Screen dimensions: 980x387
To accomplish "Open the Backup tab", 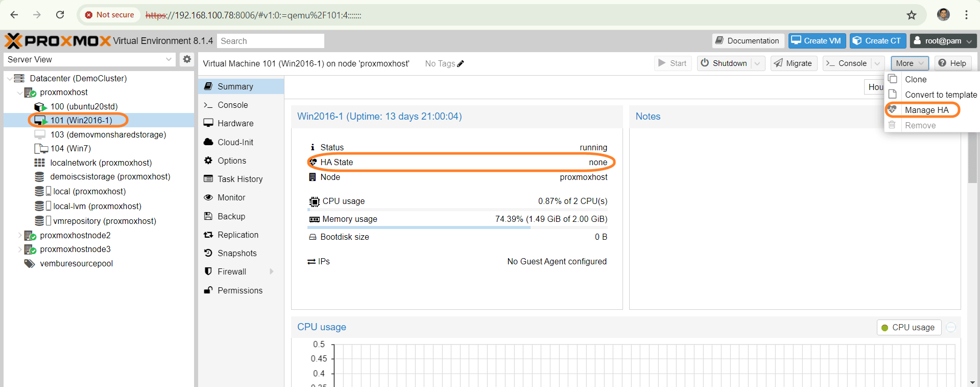I will [241, 216].
